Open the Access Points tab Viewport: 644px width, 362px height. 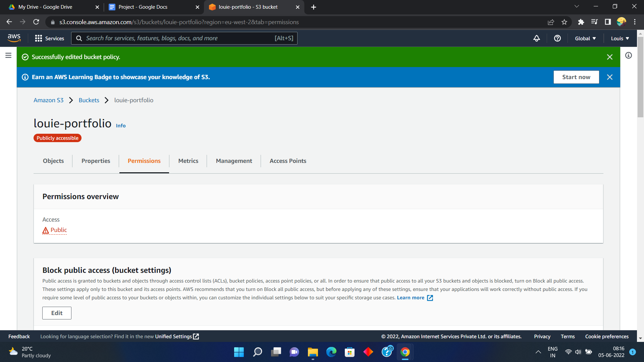coord(288,161)
